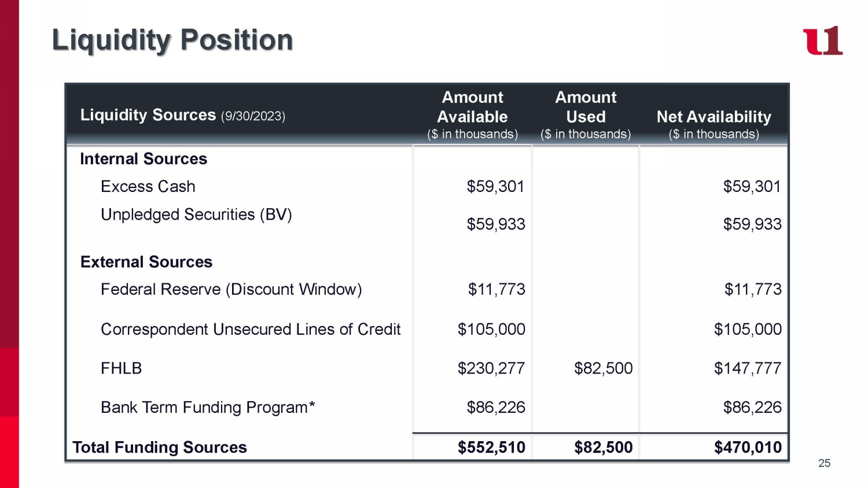868x488 pixels.
Task: Select the $470,010 total net availability
Action: point(748,448)
